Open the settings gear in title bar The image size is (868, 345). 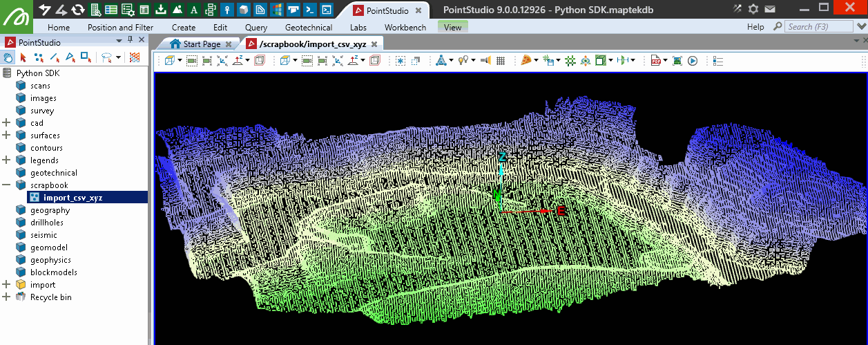point(753,9)
